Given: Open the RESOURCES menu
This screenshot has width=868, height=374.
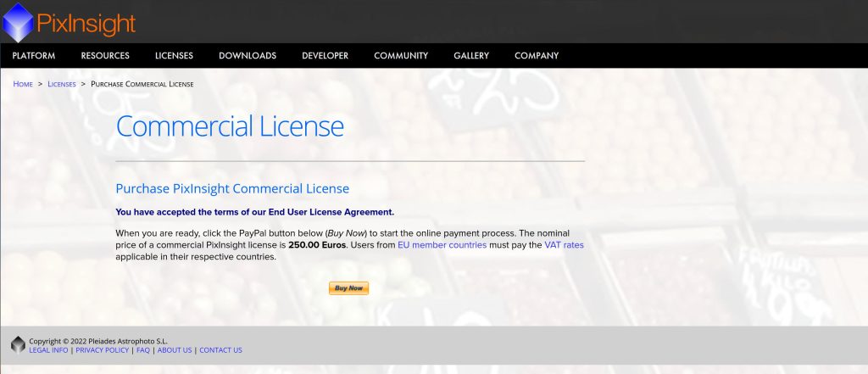Looking at the screenshot, I should click(x=105, y=55).
